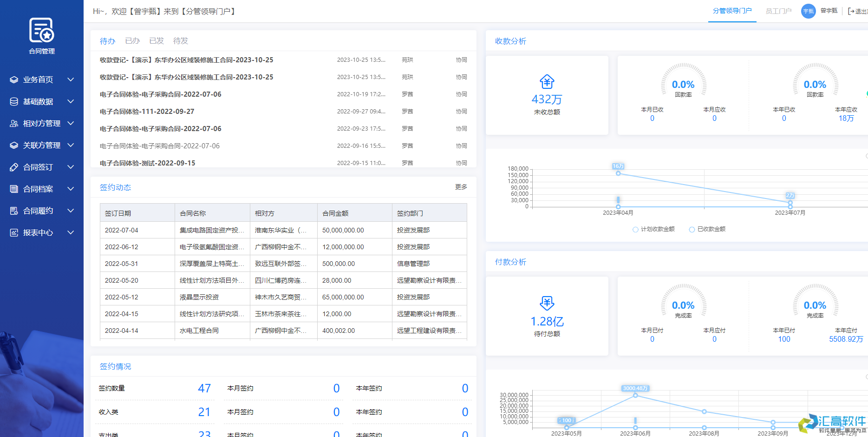
Task: Click the 相对方管理 sidebar icon
Action: click(x=13, y=123)
